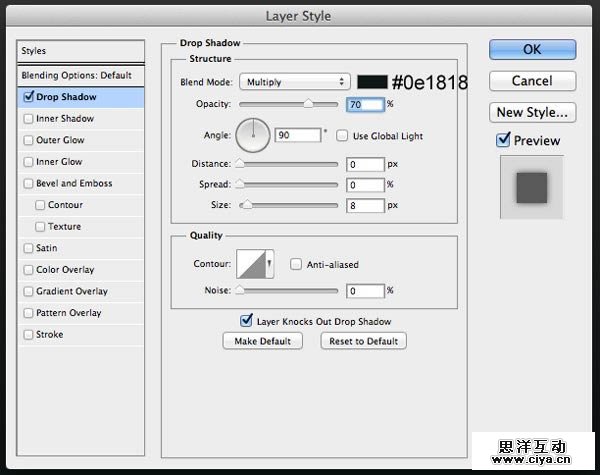Select the Stroke style entry
Screen dimensions: 600x475
pyautogui.click(x=50, y=335)
